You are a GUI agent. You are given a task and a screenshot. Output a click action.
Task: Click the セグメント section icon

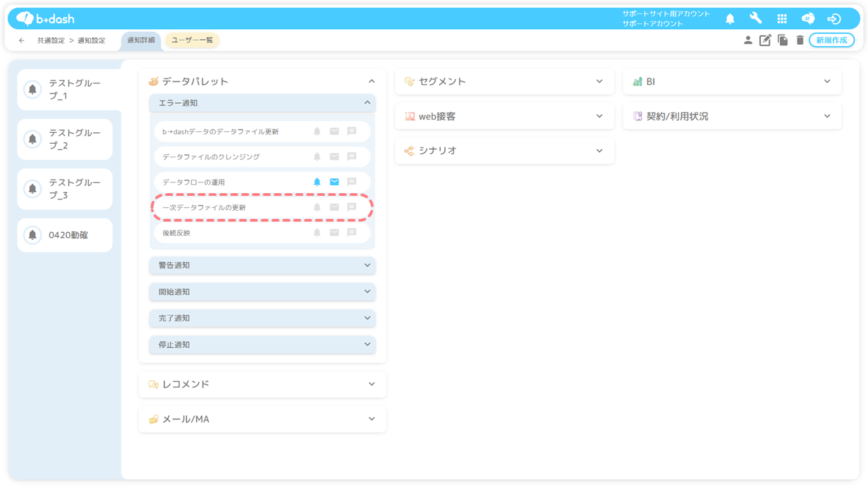point(409,81)
